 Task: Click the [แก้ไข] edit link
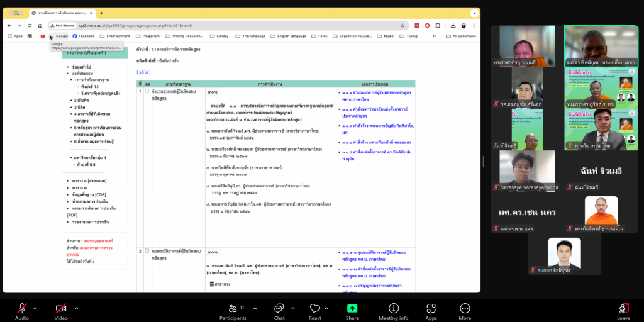click(143, 72)
